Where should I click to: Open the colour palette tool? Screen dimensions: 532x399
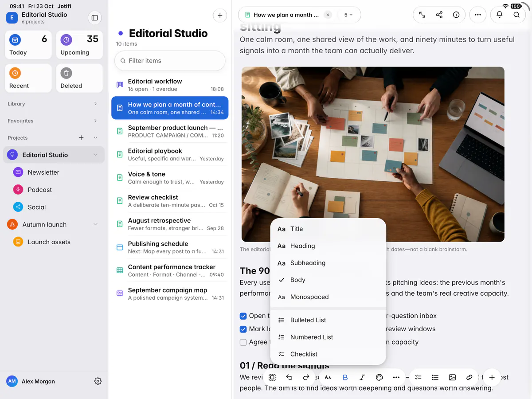pyautogui.click(x=379, y=377)
